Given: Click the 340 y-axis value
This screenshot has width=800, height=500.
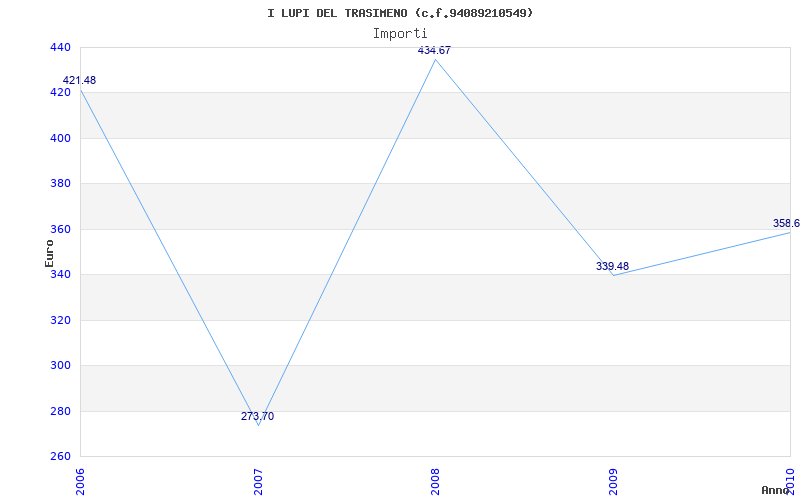Looking at the screenshot, I should 60,274.
